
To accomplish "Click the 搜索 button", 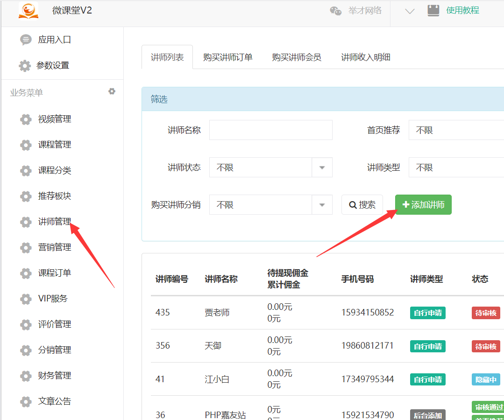I will pyautogui.click(x=362, y=204).
